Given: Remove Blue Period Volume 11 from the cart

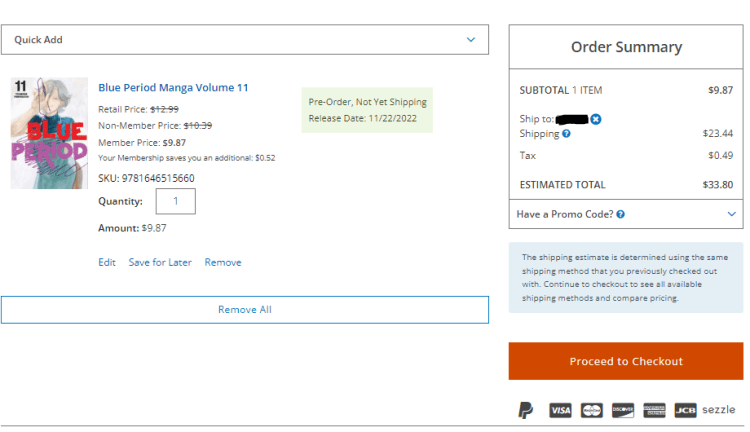Looking at the screenshot, I should coord(223,262).
